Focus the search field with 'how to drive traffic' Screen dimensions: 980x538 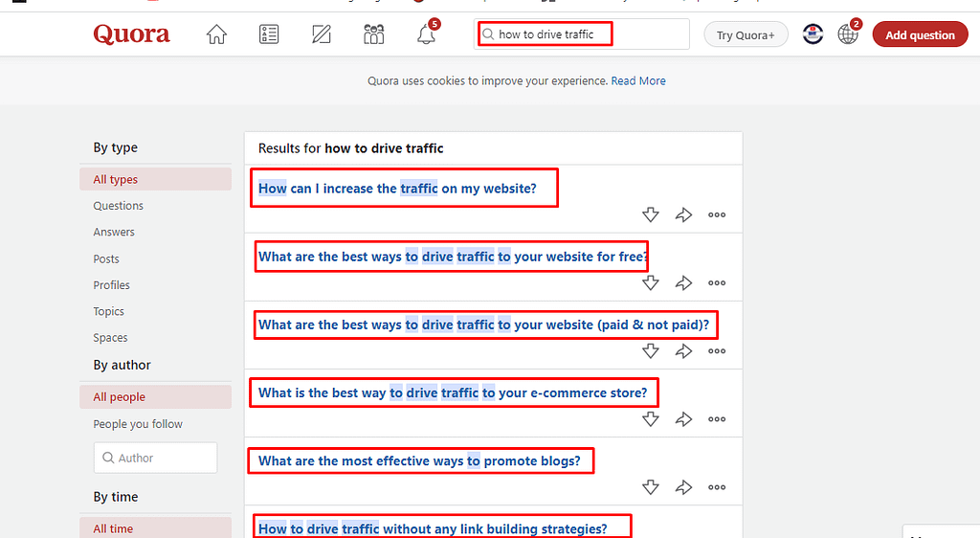581,34
